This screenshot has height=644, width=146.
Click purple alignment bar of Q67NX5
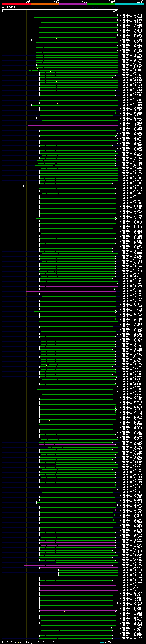pyautogui.click(x=70, y=186)
